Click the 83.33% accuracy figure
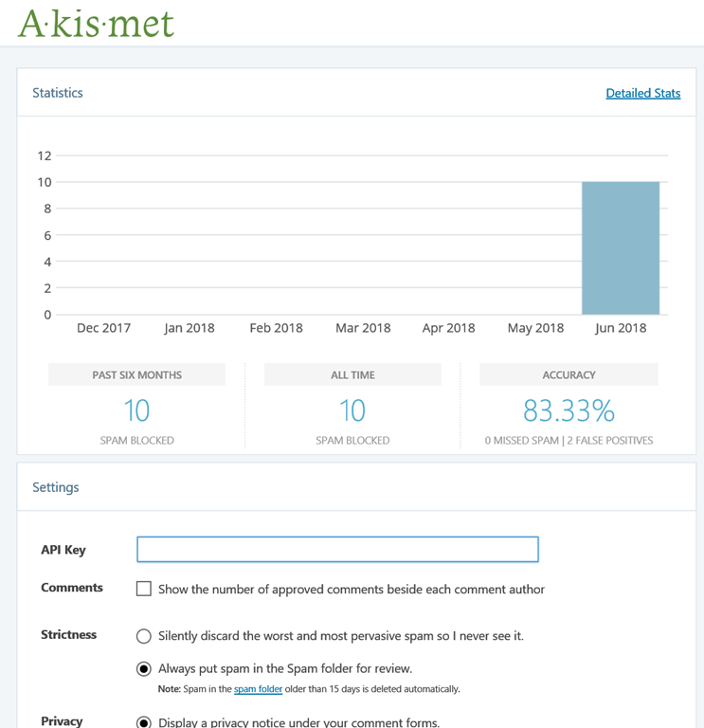 tap(569, 410)
